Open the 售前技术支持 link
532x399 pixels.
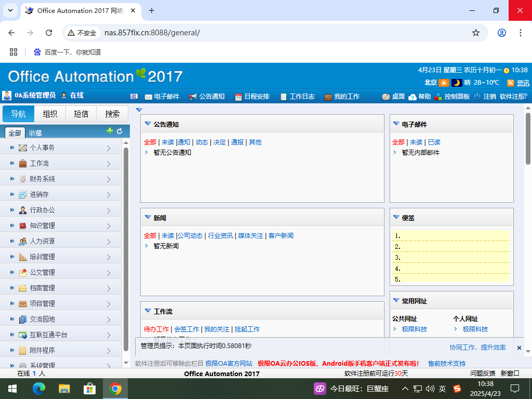447,363
